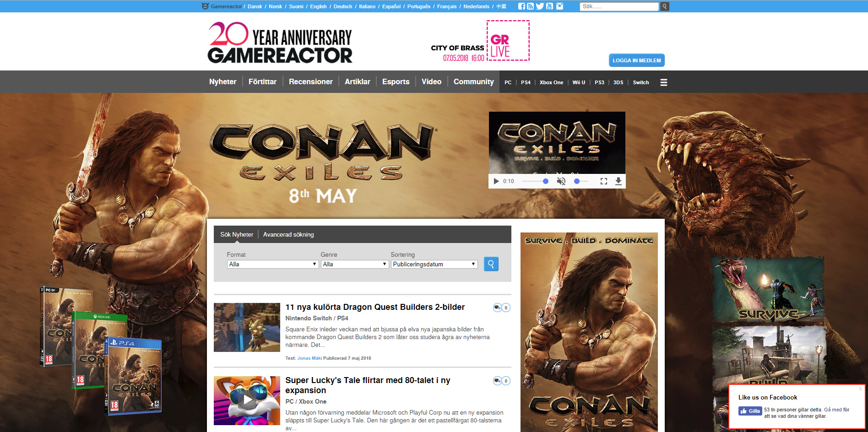This screenshot has height=432, width=868.
Task: Open comments for Super Lucky's Tale article
Action: coord(501,381)
